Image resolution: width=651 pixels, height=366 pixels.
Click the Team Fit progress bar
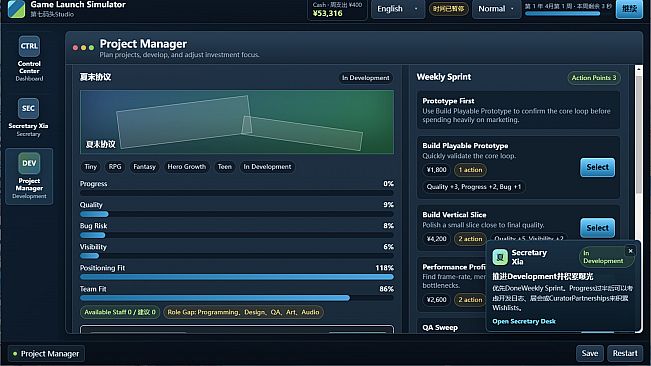coord(237,298)
